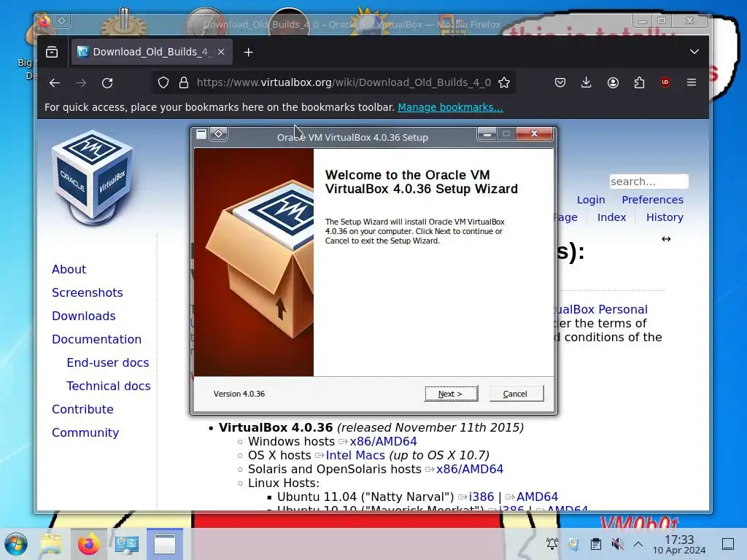Viewport: 747px width, 560px height.
Task: Switch to Firefox taskbar icon
Action: (89, 544)
